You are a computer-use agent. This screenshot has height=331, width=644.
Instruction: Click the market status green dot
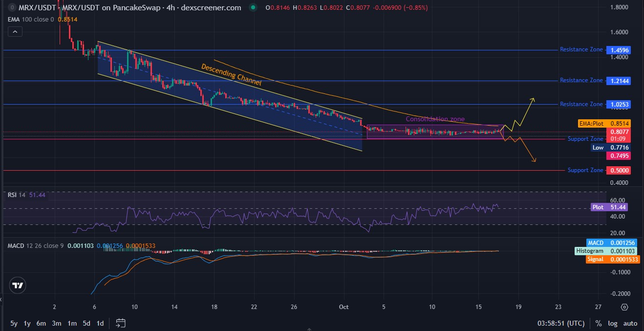tap(252, 8)
